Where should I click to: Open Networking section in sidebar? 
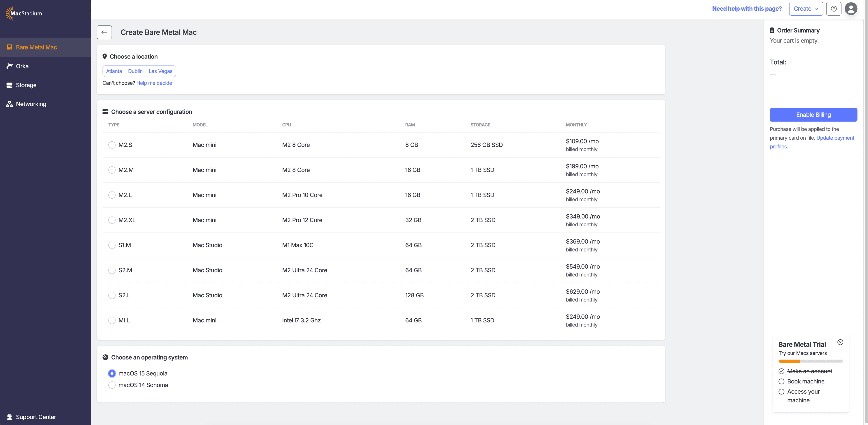click(x=31, y=104)
